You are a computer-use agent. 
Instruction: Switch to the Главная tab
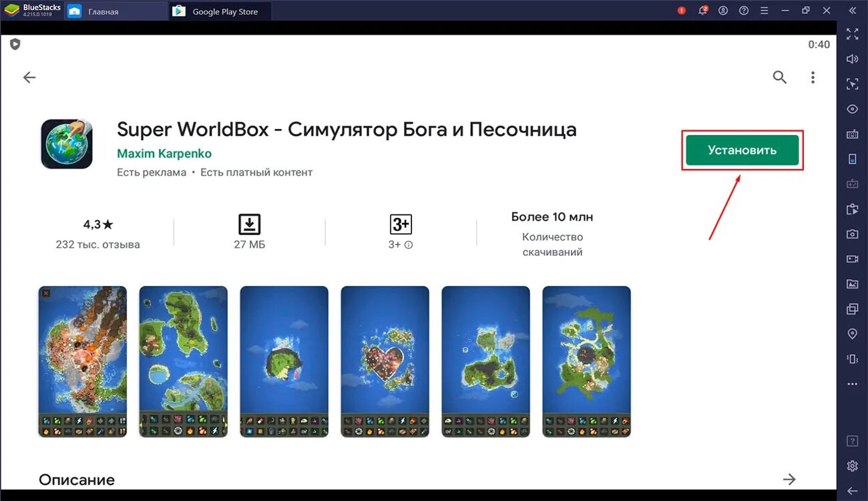(x=115, y=11)
